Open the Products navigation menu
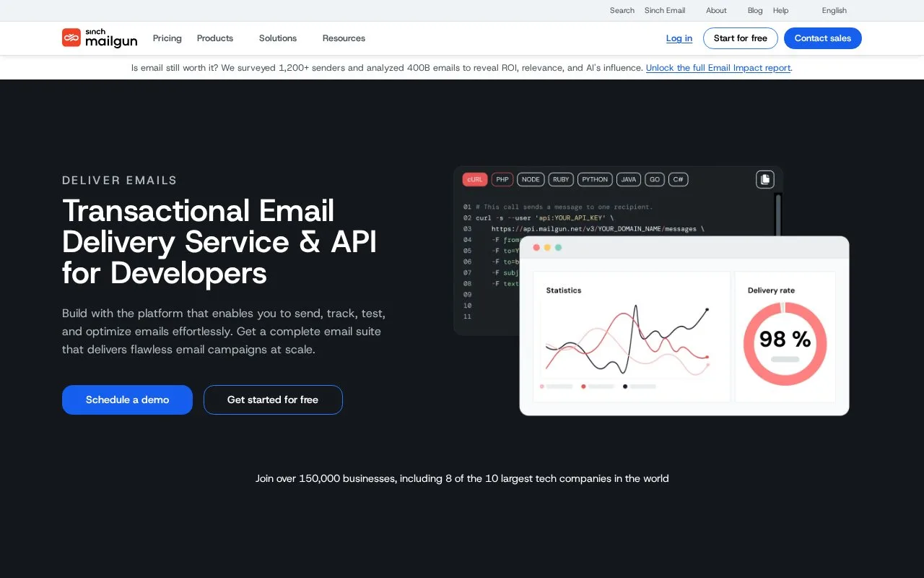The image size is (924, 578). [215, 38]
